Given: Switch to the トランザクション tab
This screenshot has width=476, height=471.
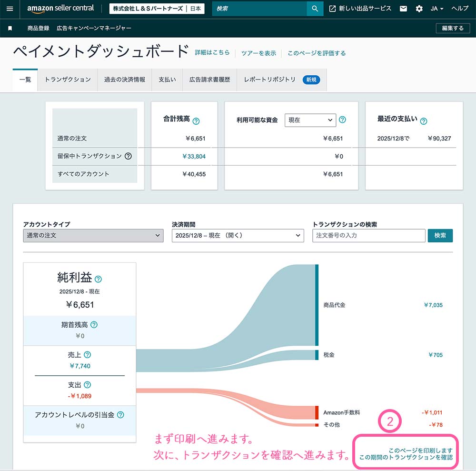Looking at the screenshot, I should pyautogui.click(x=68, y=80).
